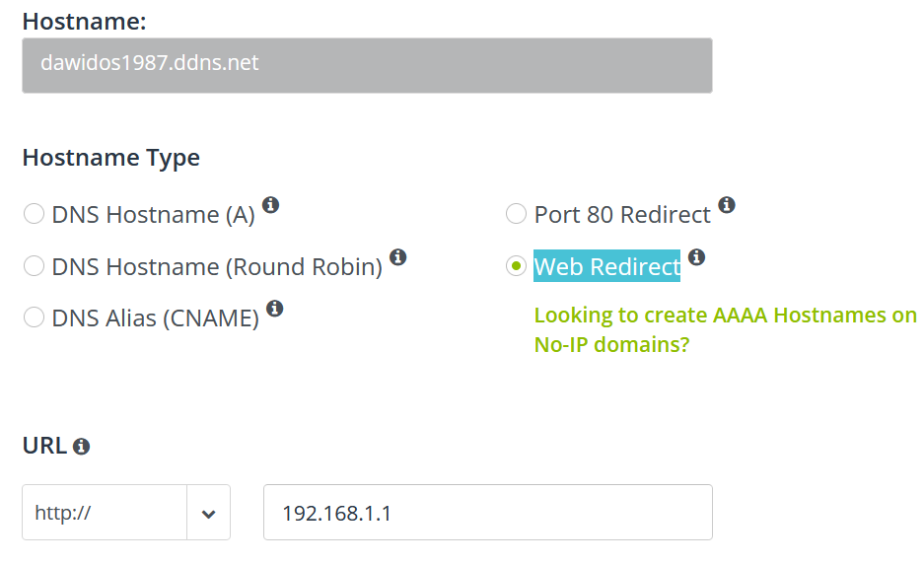Open 'Looking to create AAAA Hostnames' link
924x564 pixels.
pos(726,329)
